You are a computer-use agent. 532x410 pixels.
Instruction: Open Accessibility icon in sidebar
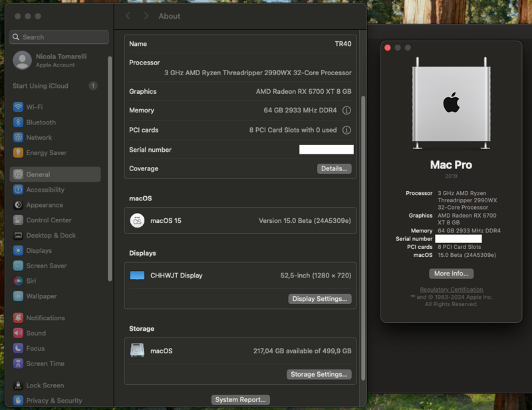18,190
